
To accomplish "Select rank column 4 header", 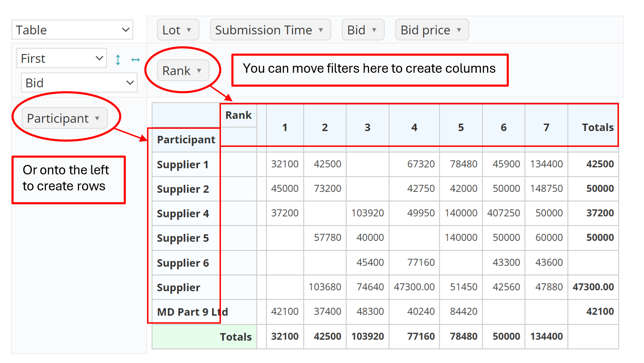I will 414,127.
